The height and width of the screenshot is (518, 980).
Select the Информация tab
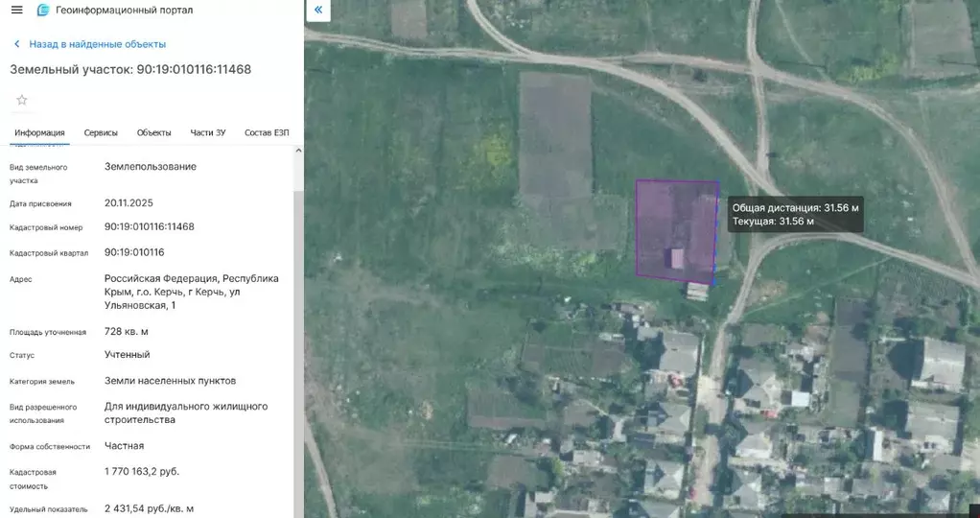pos(39,132)
